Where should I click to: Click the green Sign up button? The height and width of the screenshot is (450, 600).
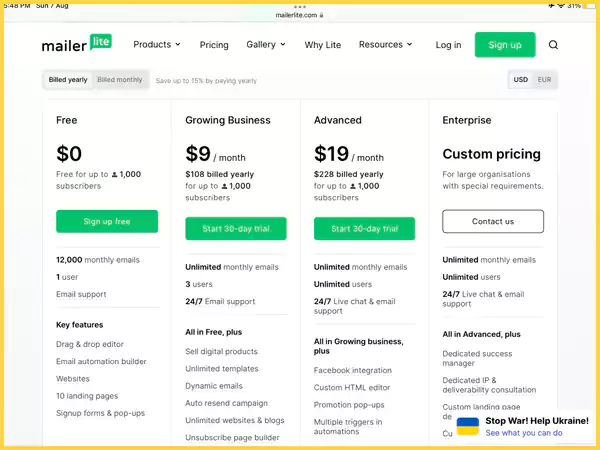[505, 45]
